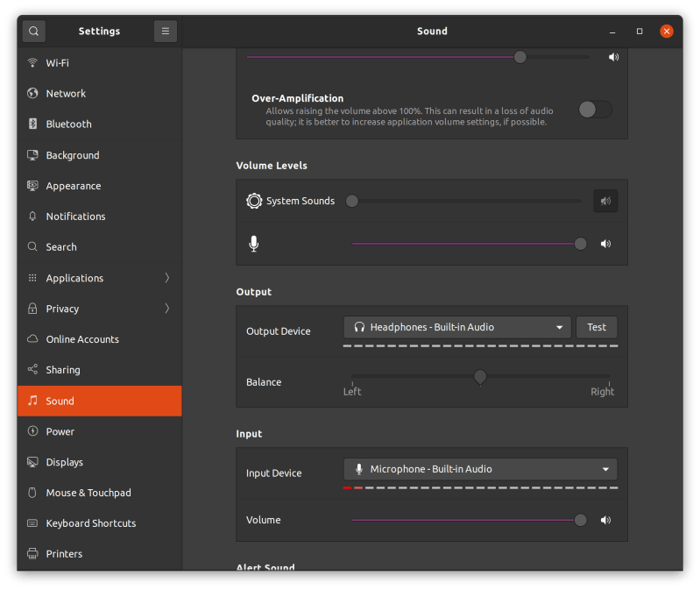This screenshot has width=700, height=590.
Task: Click the Network globe icon
Action: point(32,93)
